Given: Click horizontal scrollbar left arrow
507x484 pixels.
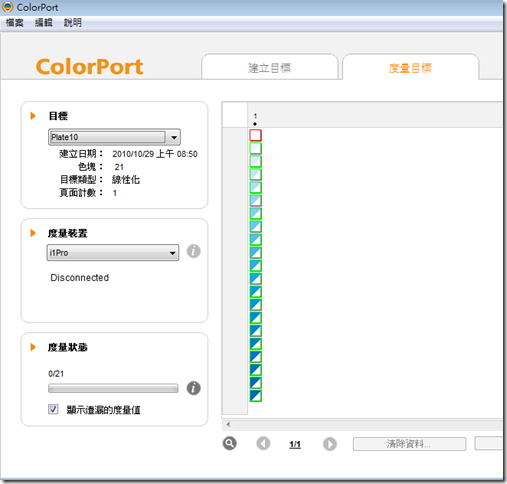Looking at the screenshot, I should click(228, 424).
